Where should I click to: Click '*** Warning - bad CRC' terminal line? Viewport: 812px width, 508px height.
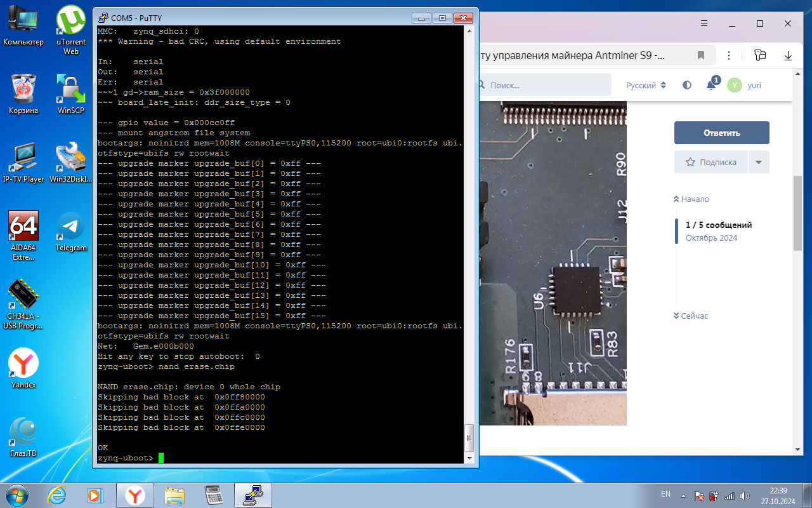click(219, 41)
